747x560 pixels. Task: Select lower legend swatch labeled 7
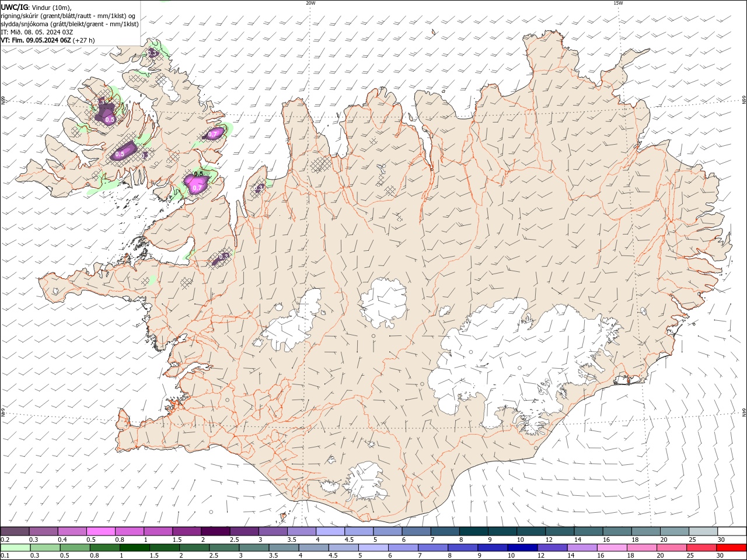tap(432, 548)
